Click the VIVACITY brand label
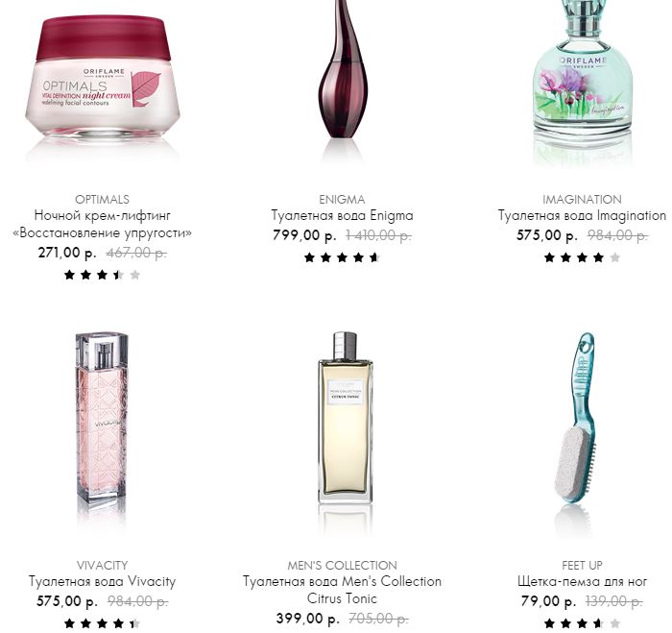Viewport: 672px width, 633px height. pos(102,565)
